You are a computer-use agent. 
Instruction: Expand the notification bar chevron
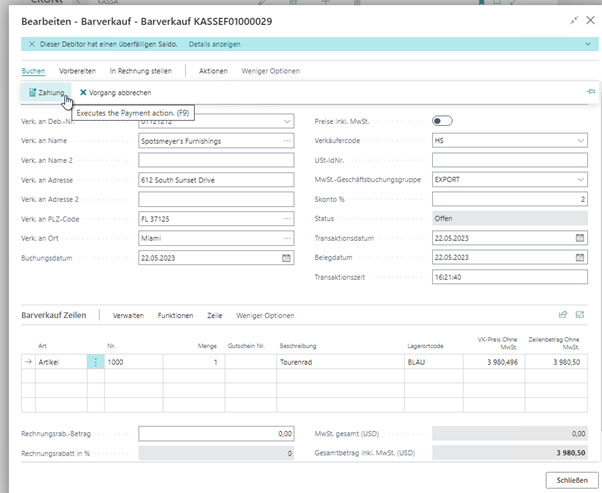(x=586, y=45)
